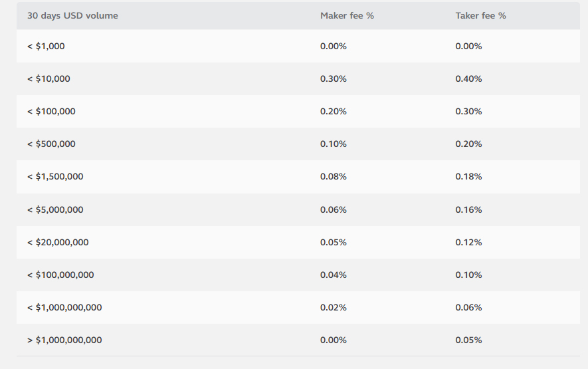Click the 'Maker fee %' column header
This screenshot has height=369, width=588.
(347, 16)
